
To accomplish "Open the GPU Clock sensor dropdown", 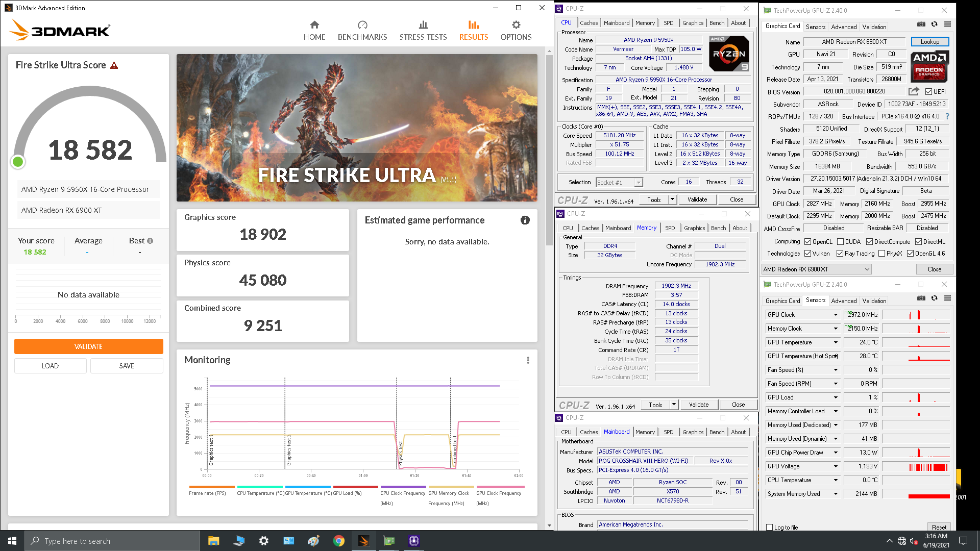I will point(836,315).
